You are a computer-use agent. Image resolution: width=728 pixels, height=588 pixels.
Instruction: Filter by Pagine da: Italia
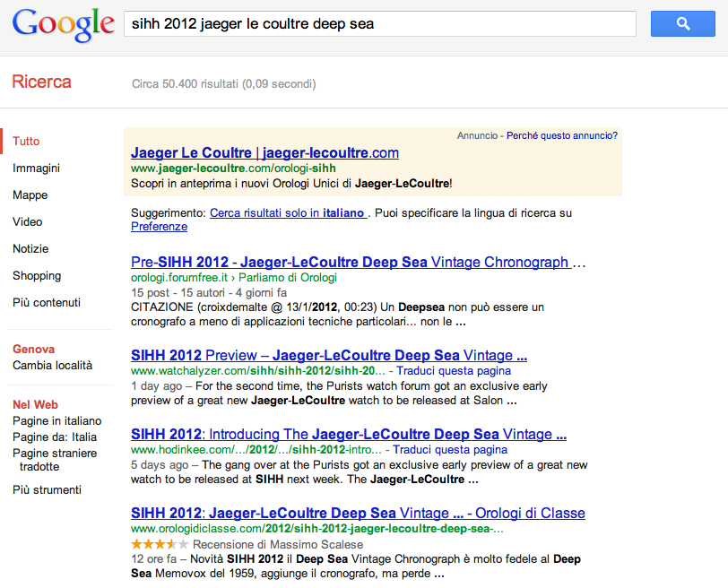click(55, 437)
